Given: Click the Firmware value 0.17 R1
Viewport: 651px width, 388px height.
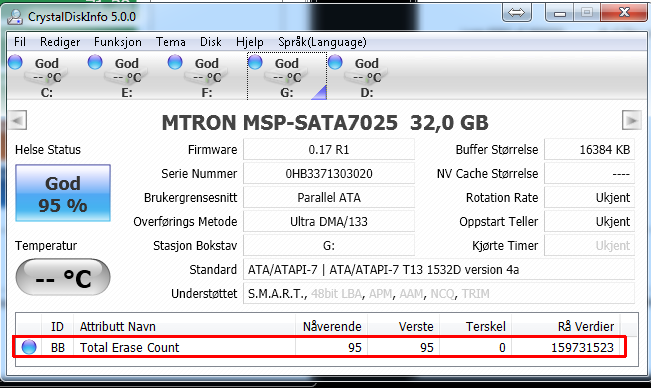Looking at the screenshot, I should point(329,149).
